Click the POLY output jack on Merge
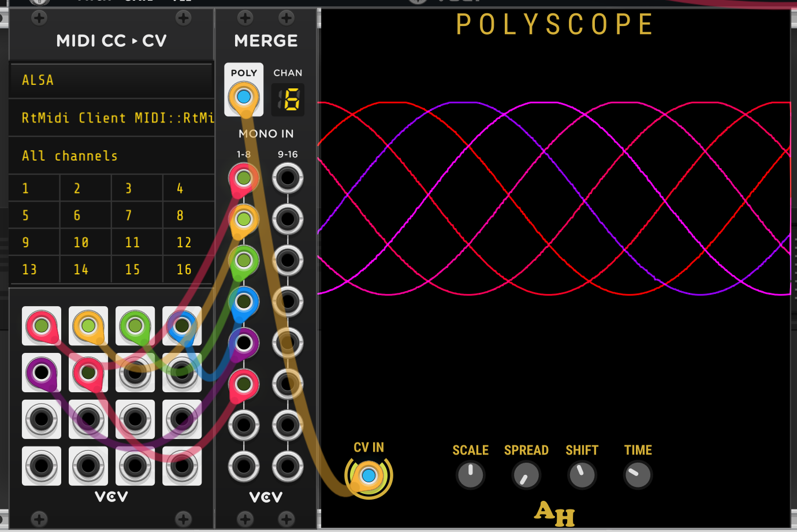 click(244, 96)
